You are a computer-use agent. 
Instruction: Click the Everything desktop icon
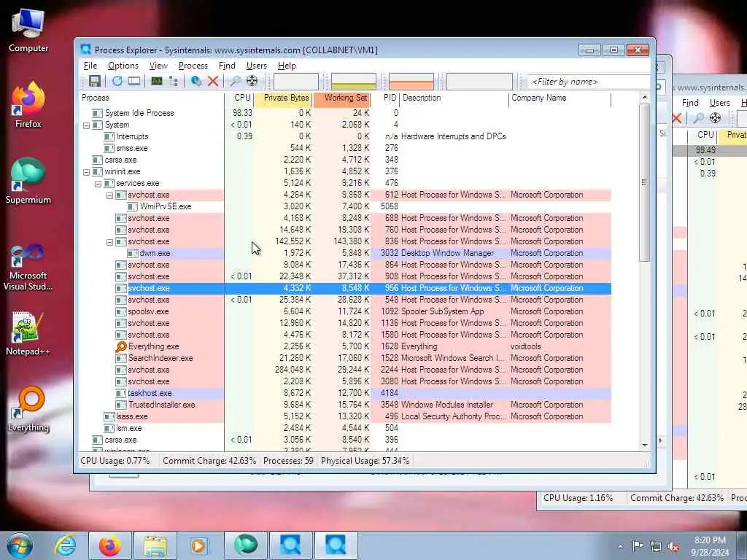click(x=28, y=410)
